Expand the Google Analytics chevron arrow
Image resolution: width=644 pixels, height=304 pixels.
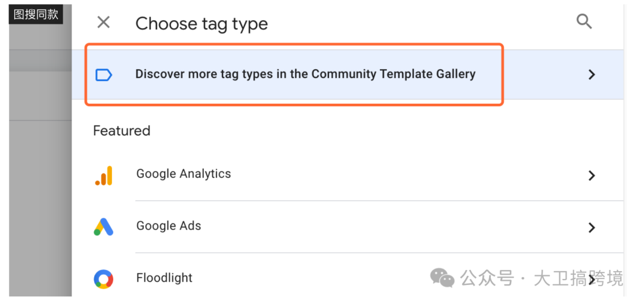pos(592,175)
